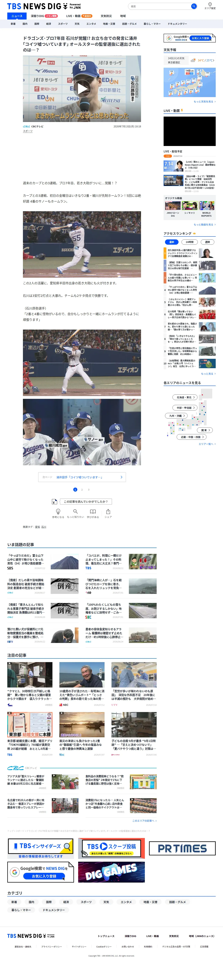Go to article page 3
Viewport: 223px width, 980px height.
pos(89,490)
